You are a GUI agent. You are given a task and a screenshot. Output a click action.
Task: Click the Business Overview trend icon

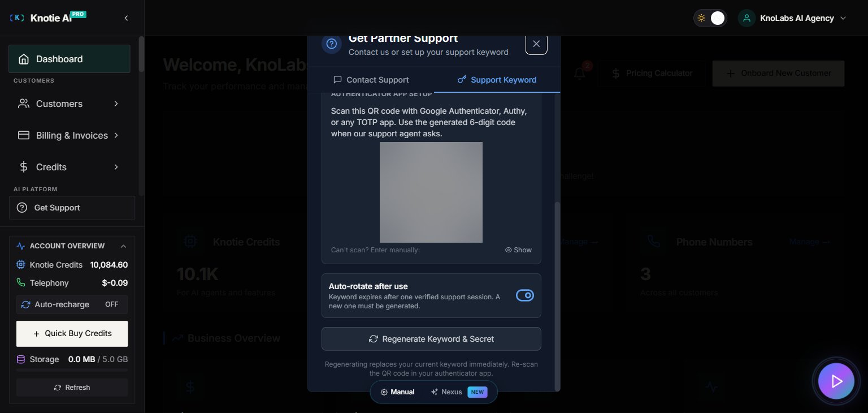[x=177, y=338]
